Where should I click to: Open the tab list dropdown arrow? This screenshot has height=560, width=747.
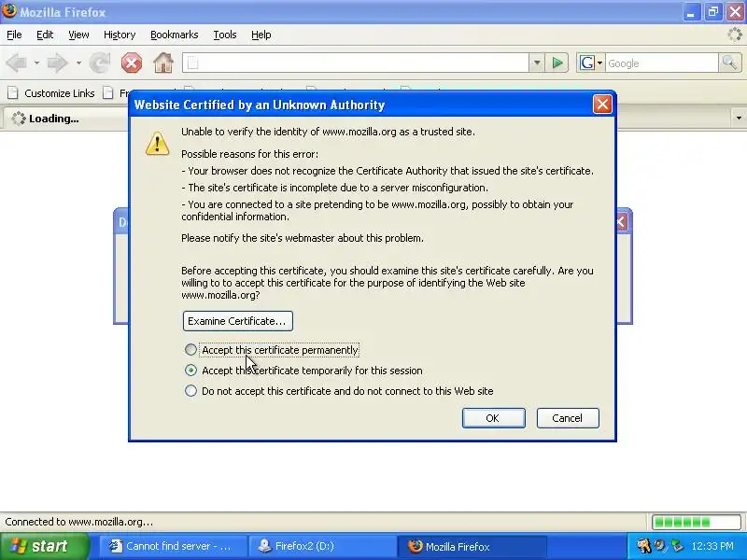pos(739,119)
